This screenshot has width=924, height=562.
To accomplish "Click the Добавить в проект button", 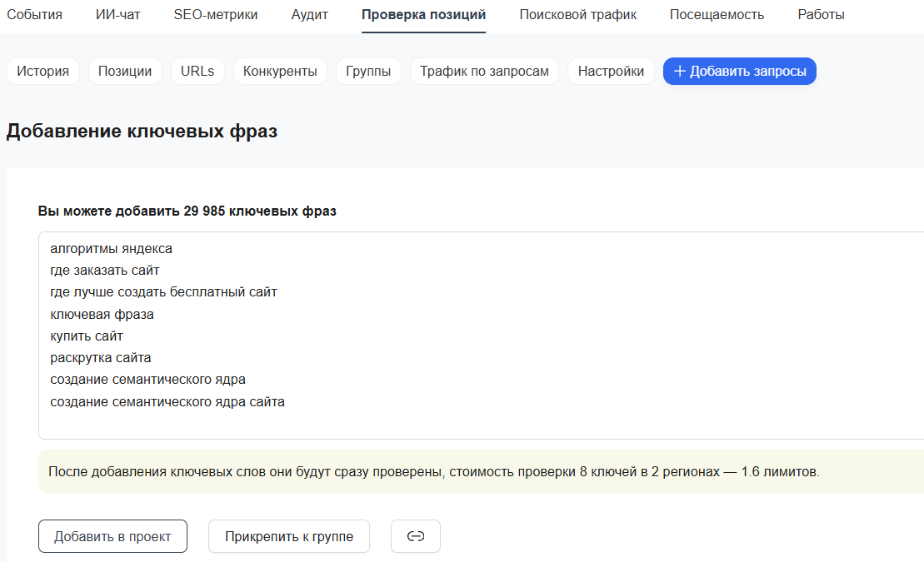I will 112,536.
